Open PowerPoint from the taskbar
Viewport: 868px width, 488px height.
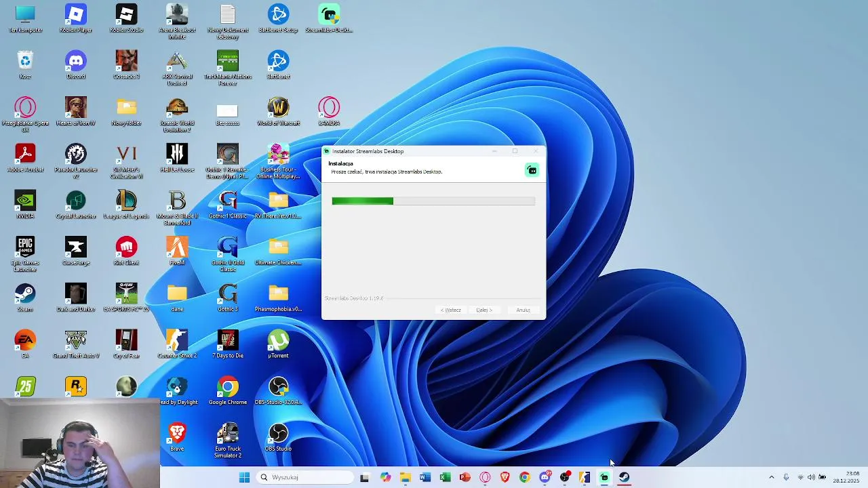[465, 477]
